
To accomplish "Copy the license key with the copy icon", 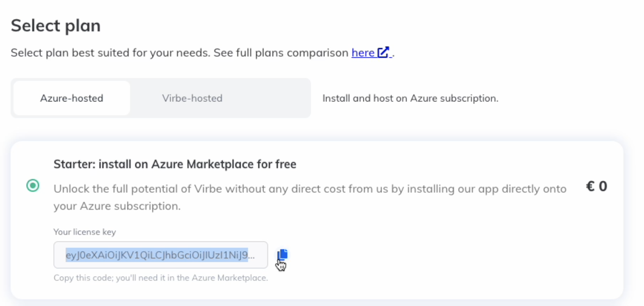I will tap(282, 254).
